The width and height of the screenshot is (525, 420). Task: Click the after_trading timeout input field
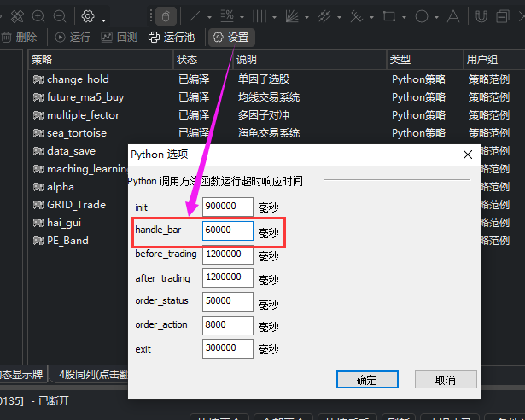228,277
